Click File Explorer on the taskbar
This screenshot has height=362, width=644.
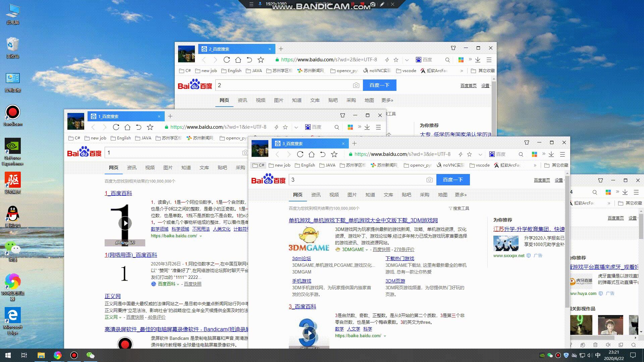click(x=41, y=355)
